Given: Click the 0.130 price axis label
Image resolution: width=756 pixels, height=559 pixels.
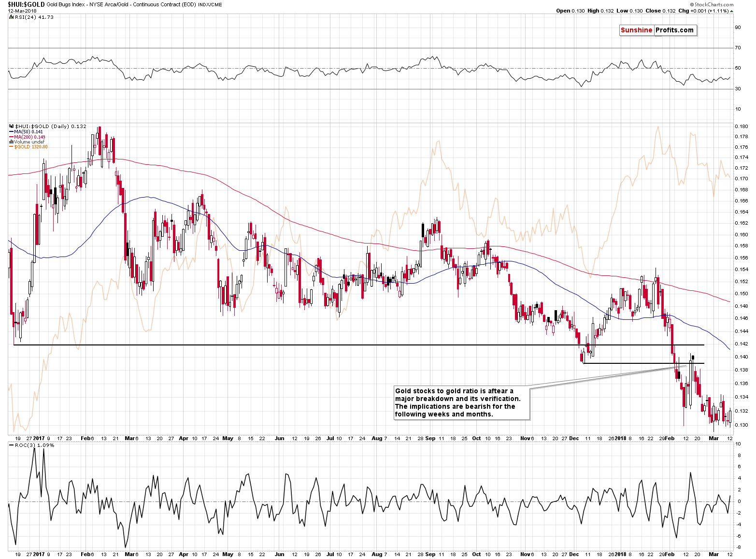Looking at the screenshot, I should (742, 425).
